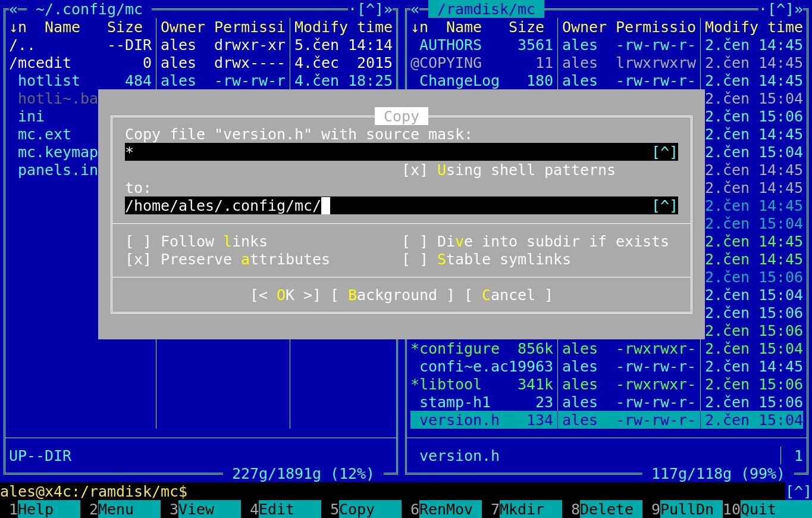The image size is (812, 518).
Task: Enable Dive into subdir if exists
Action: point(415,242)
